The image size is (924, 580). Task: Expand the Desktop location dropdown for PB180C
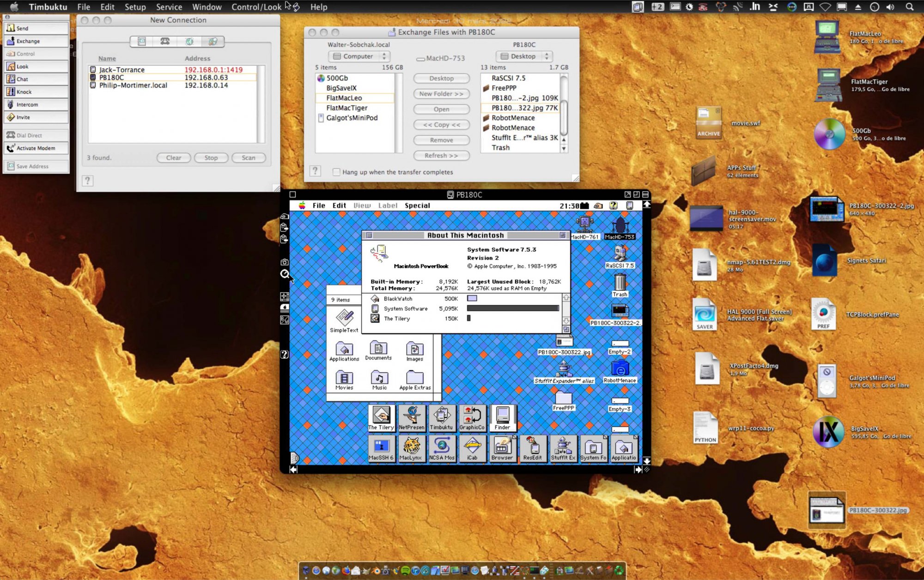[x=524, y=56]
